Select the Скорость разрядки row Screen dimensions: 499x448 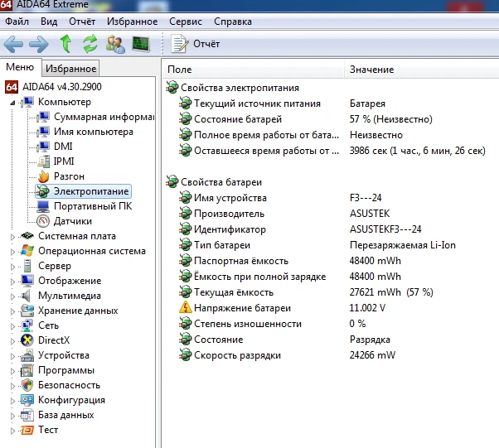331,355
